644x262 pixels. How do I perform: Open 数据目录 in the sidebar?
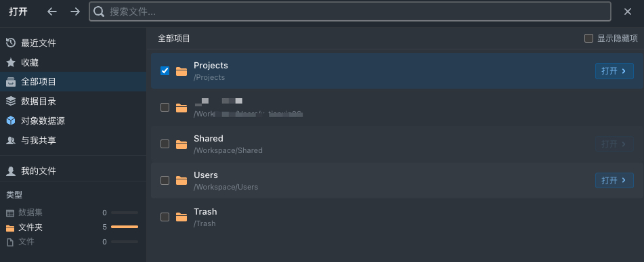click(73, 101)
